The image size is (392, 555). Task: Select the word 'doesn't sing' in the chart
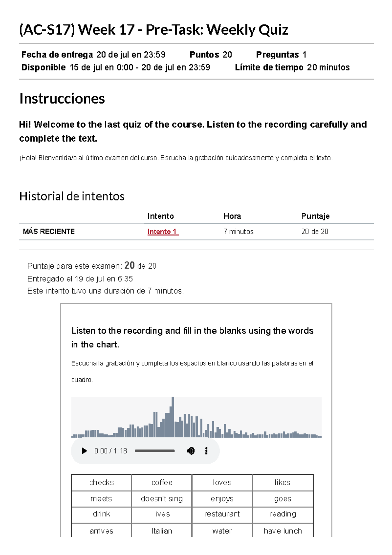pyautogui.click(x=162, y=498)
